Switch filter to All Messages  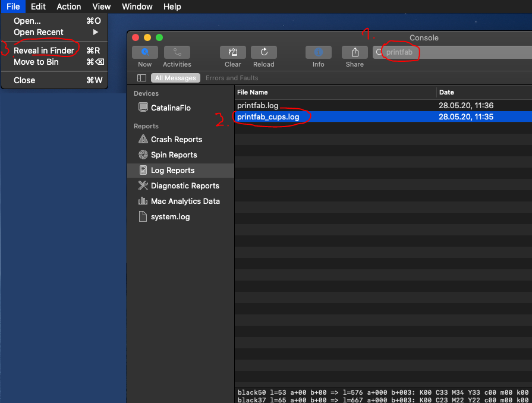(x=175, y=78)
